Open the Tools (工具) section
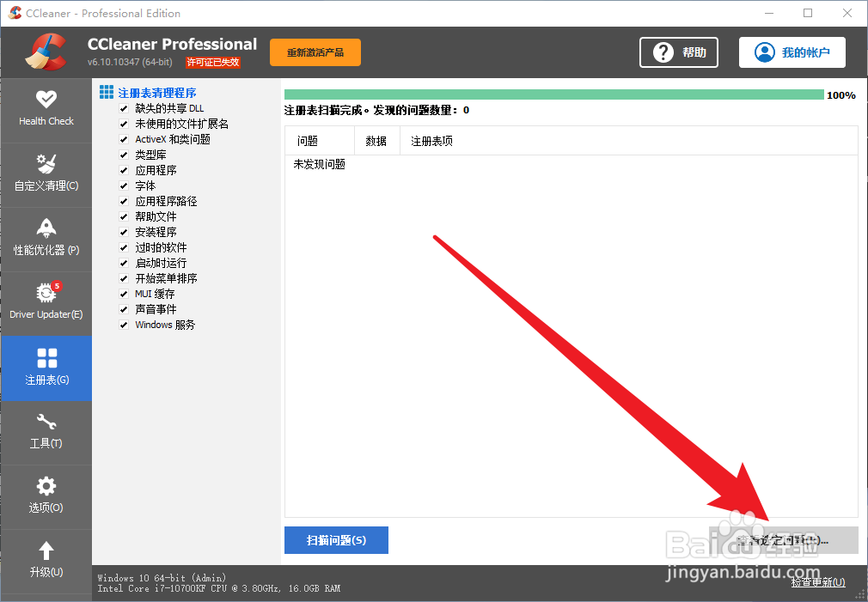 (x=46, y=432)
